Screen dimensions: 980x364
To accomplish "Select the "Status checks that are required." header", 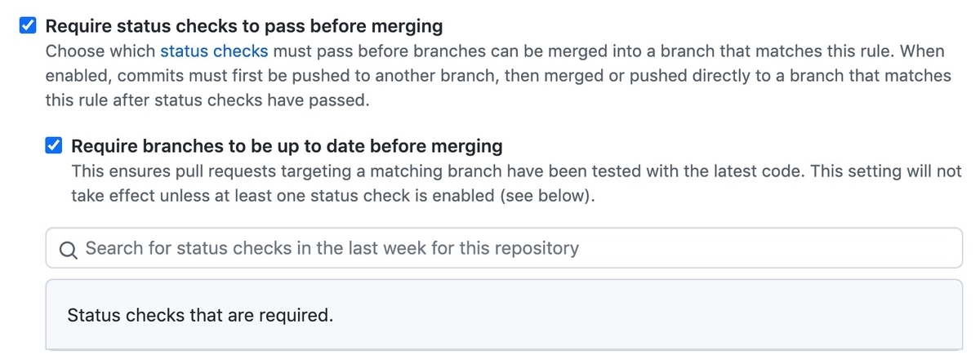I will coord(200,315).
